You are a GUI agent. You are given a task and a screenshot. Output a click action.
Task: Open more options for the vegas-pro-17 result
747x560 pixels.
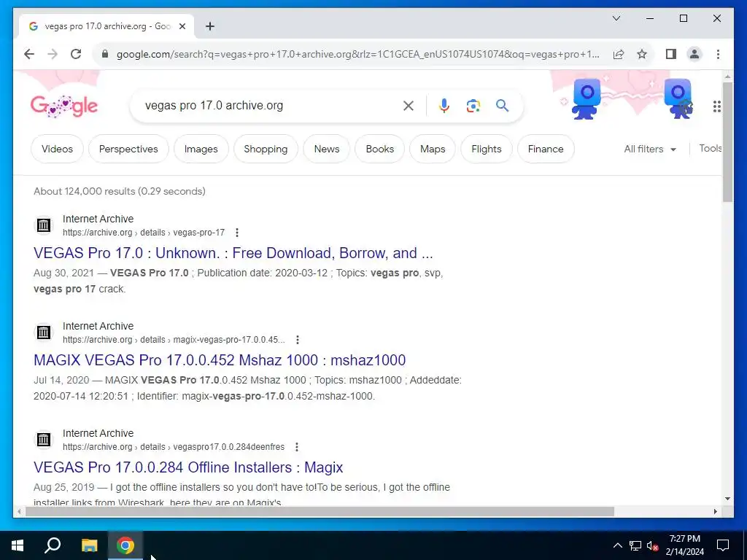[x=237, y=233]
